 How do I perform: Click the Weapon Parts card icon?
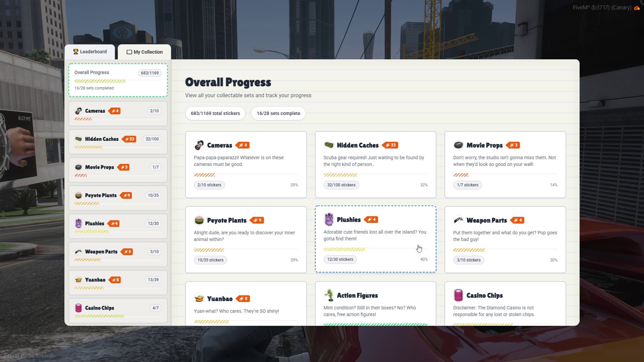point(458,220)
